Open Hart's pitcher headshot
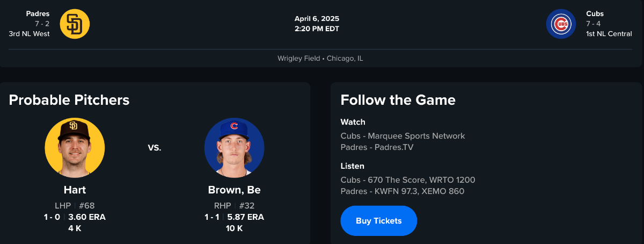644x244 pixels. pos(75,148)
